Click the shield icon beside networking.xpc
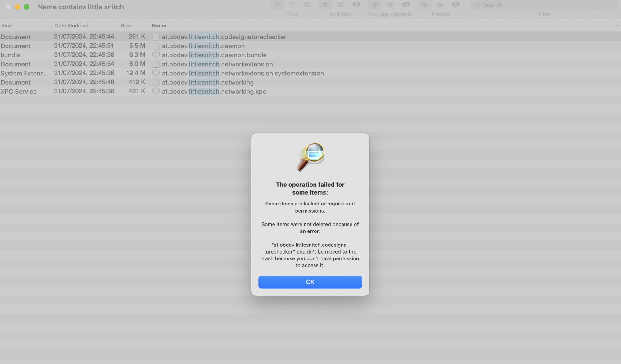The image size is (621, 364). (x=156, y=91)
